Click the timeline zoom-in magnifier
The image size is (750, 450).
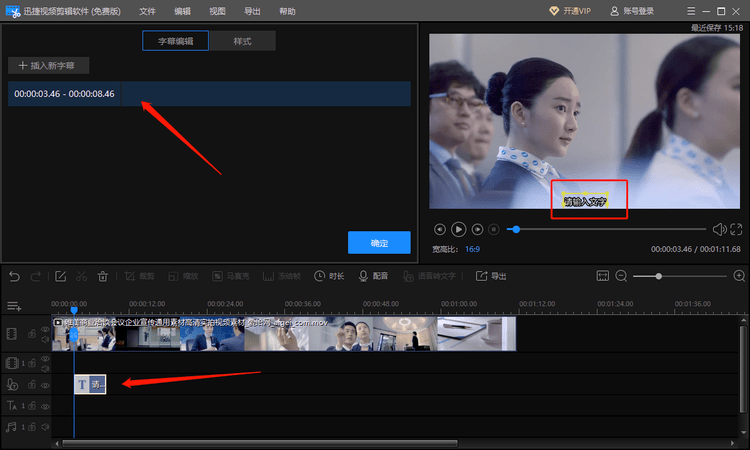739,276
